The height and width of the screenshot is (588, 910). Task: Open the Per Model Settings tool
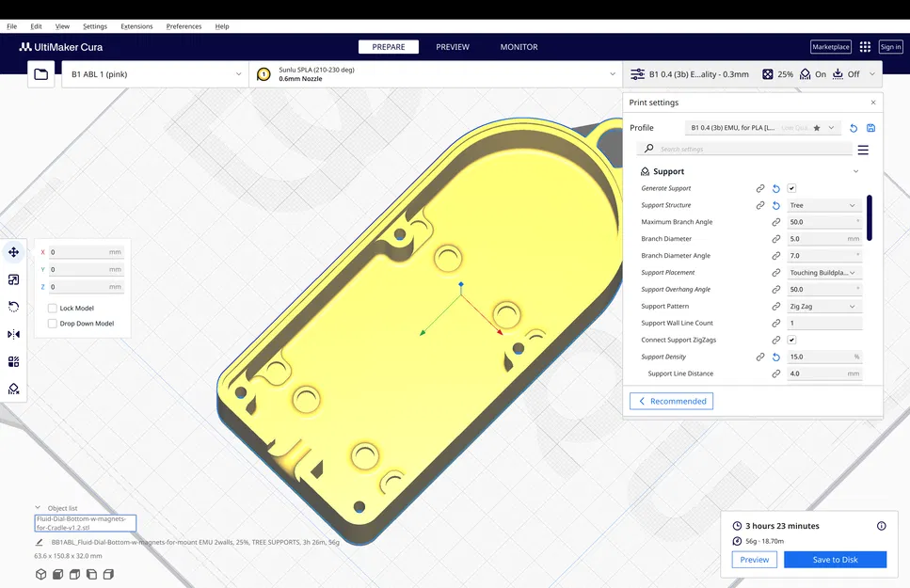click(x=14, y=361)
